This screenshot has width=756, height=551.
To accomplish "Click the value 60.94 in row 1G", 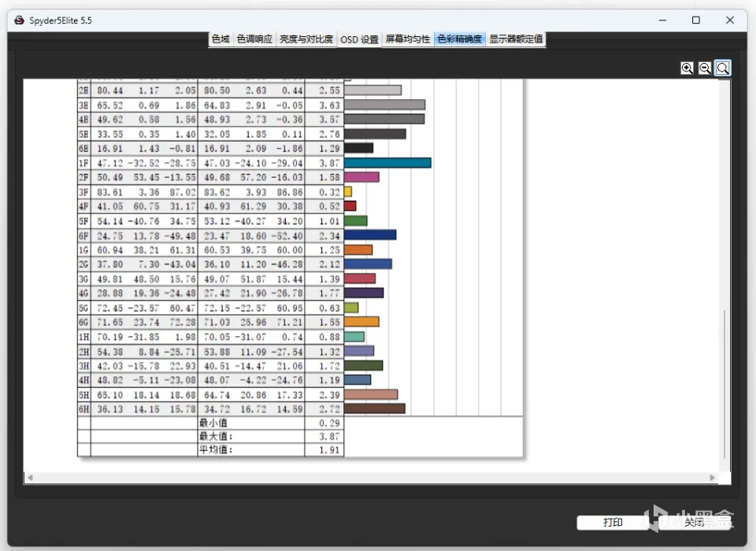I will (110, 250).
